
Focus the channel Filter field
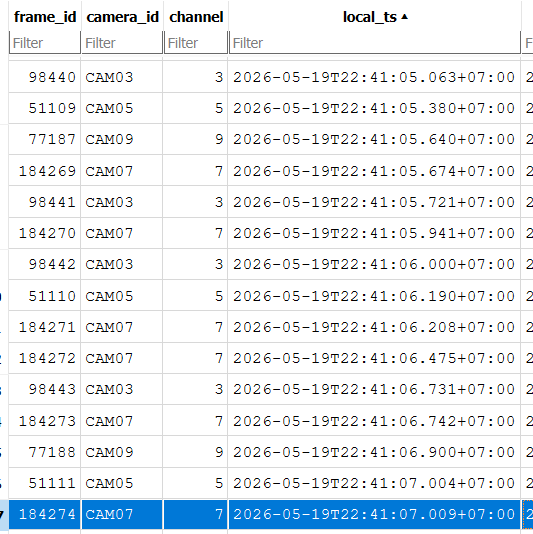tap(196, 43)
